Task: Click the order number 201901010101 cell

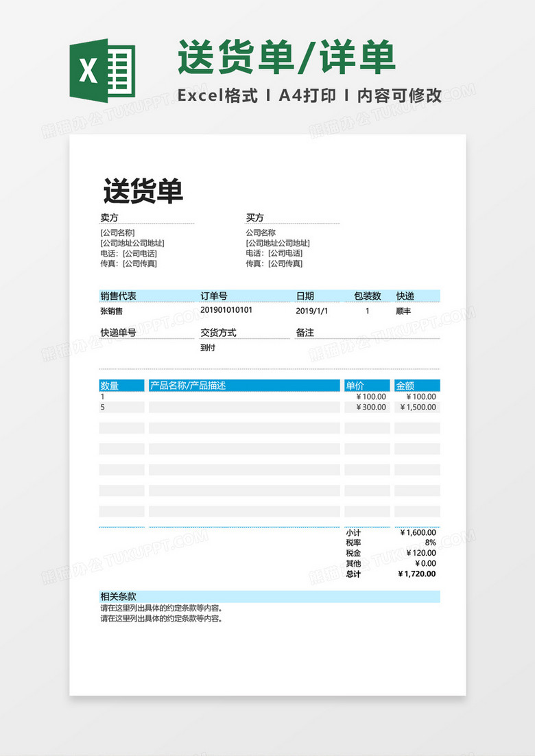Action: [226, 310]
